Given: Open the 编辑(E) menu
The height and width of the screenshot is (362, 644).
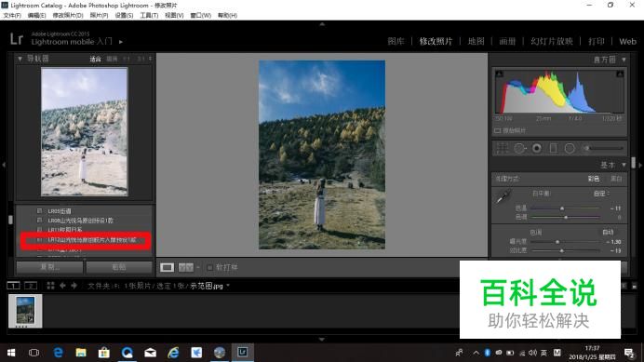Looking at the screenshot, I should click(36, 15).
